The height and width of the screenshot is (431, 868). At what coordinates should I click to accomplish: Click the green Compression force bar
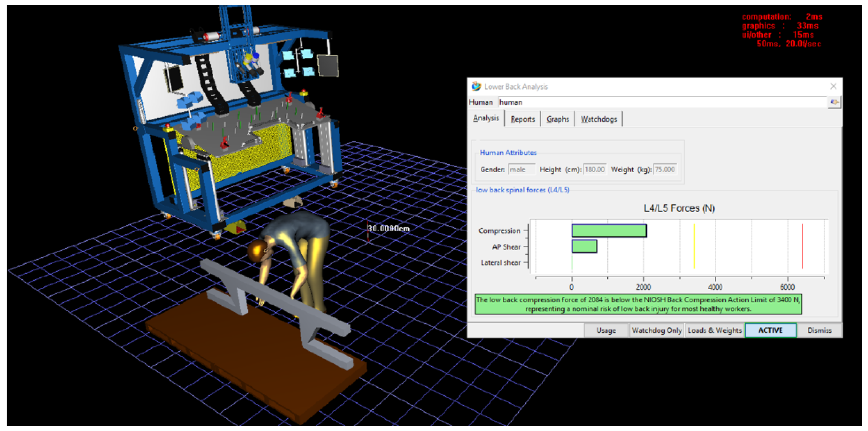tap(609, 231)
